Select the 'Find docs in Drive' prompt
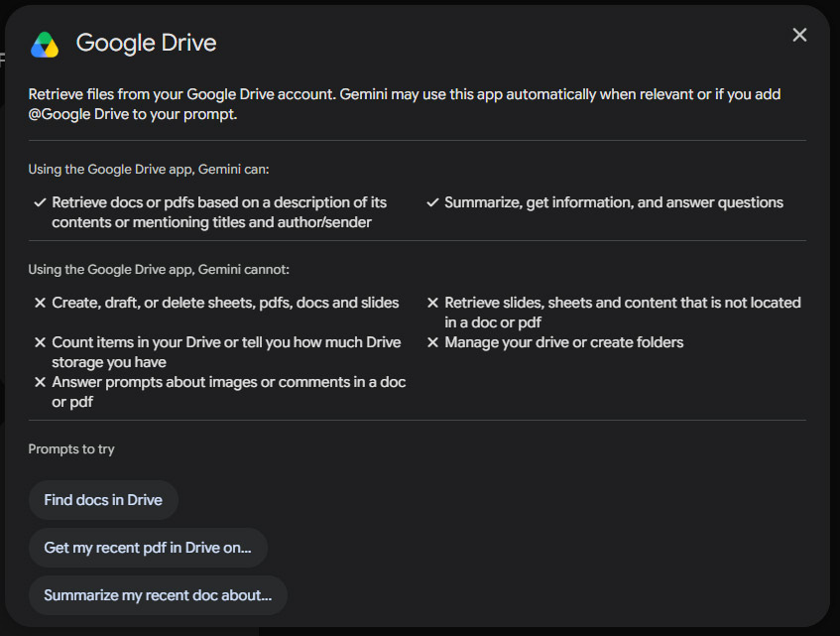 pyautogui.click(x=103, y=500)
